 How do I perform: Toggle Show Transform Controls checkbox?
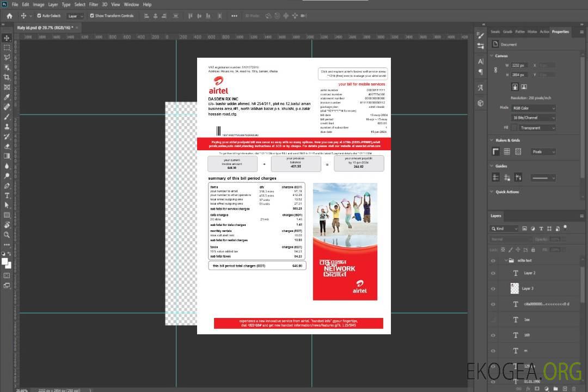(92, 16)
